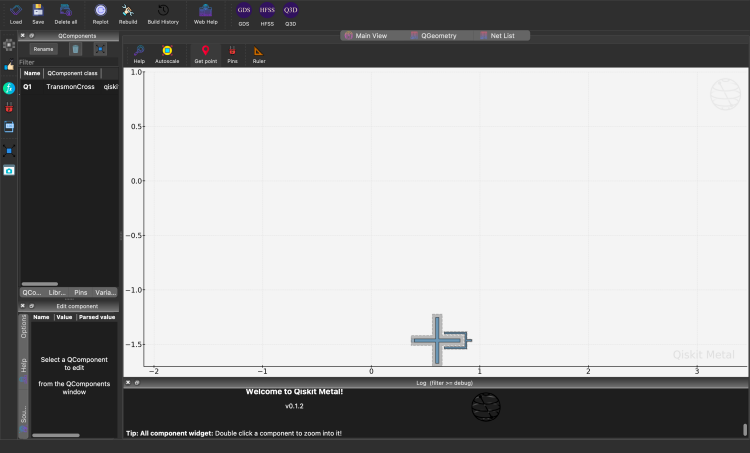Click the TransmonCross class cell
Image resolution: width=750 pixels, height=453 pixels.
click(70, 87)
